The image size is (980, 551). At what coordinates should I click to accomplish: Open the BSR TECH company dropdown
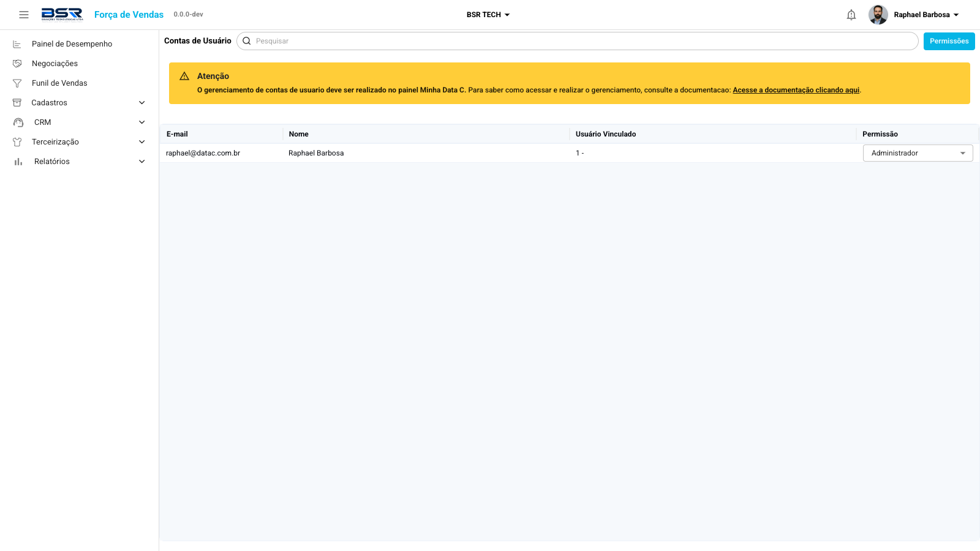click(x=488, y=15)
